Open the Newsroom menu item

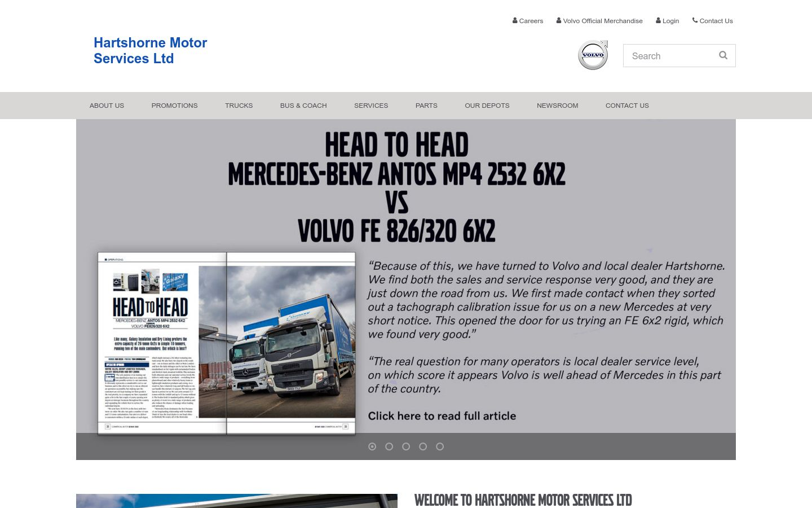557,106
